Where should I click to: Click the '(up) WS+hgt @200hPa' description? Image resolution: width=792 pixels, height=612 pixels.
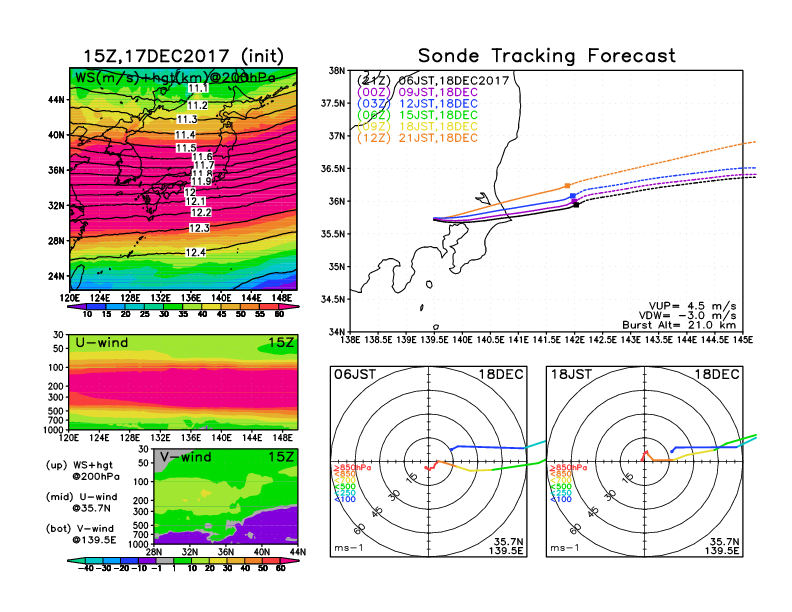tap(82, 471)
